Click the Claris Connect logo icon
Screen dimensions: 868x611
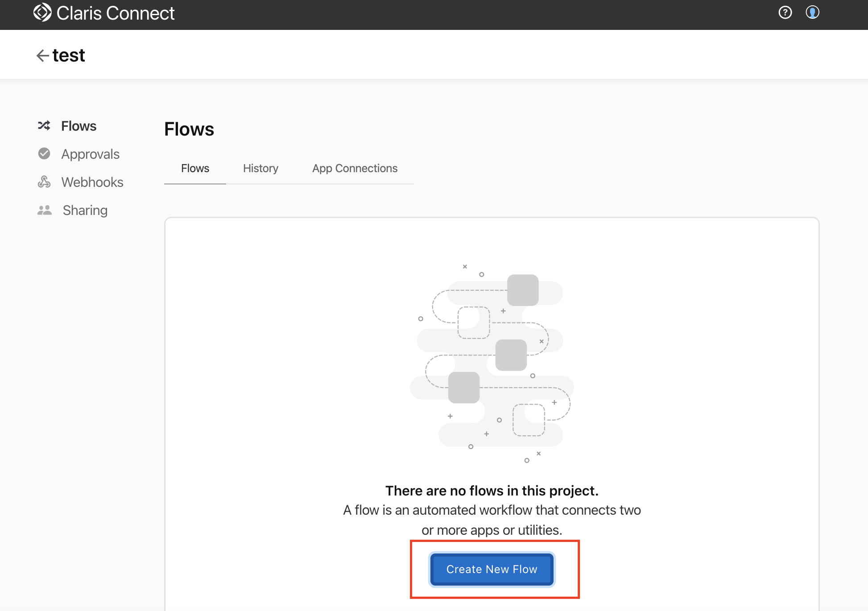(x=42, y=12)
